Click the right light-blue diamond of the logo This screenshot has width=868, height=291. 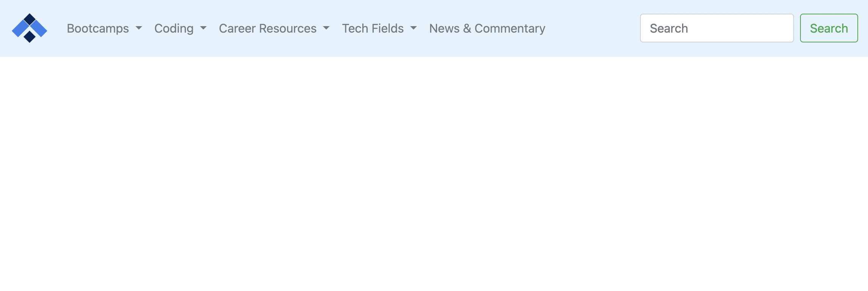[39, 28]
